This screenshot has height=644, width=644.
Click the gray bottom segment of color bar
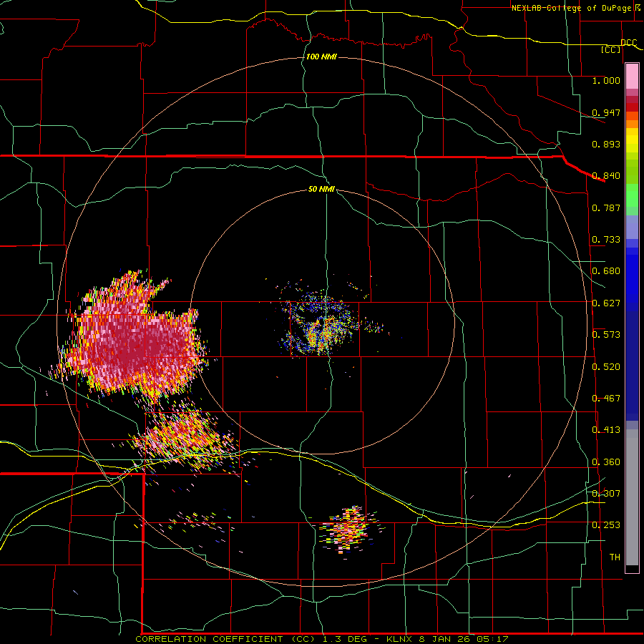[x=632, y=497]
